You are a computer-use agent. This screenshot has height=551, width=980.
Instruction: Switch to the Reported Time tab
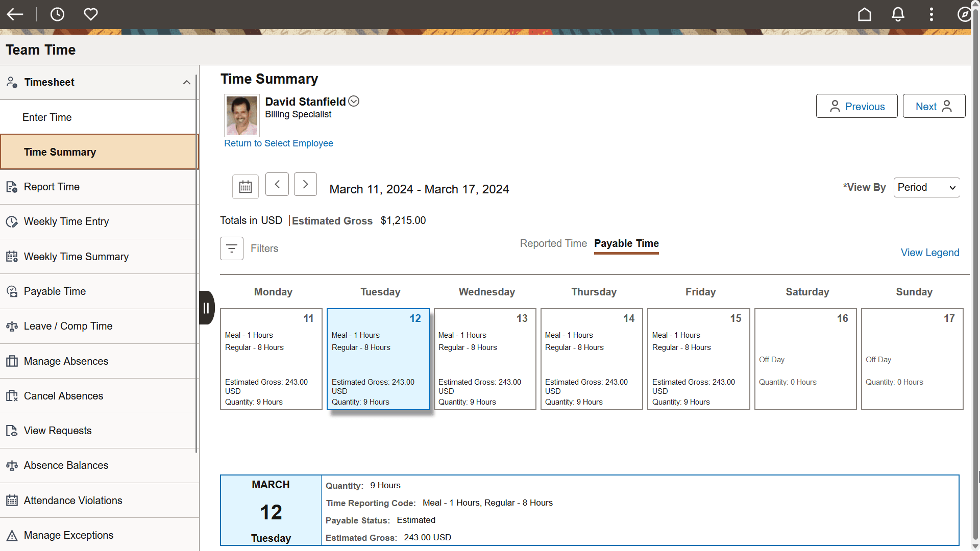(553, 243)
